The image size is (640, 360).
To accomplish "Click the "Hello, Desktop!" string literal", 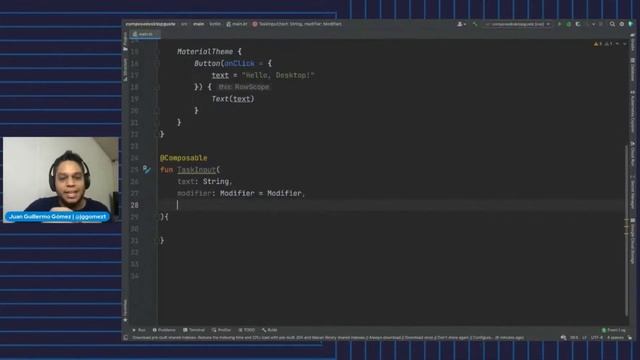I will click(x=278, y=75).
